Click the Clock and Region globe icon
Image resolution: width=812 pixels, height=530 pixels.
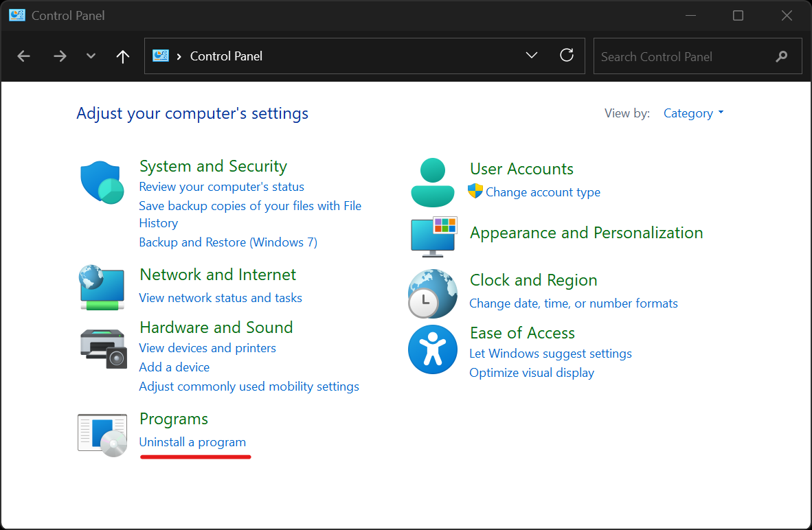432,293
